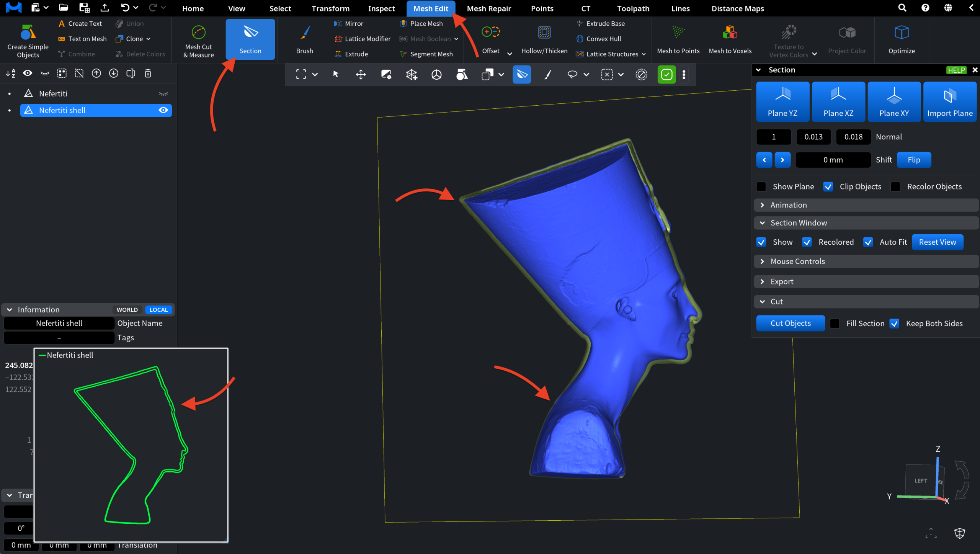Hide the Nefertiti shell object via eye icon
This screenshot has width=980, height=554.
(x=163, y=110)
